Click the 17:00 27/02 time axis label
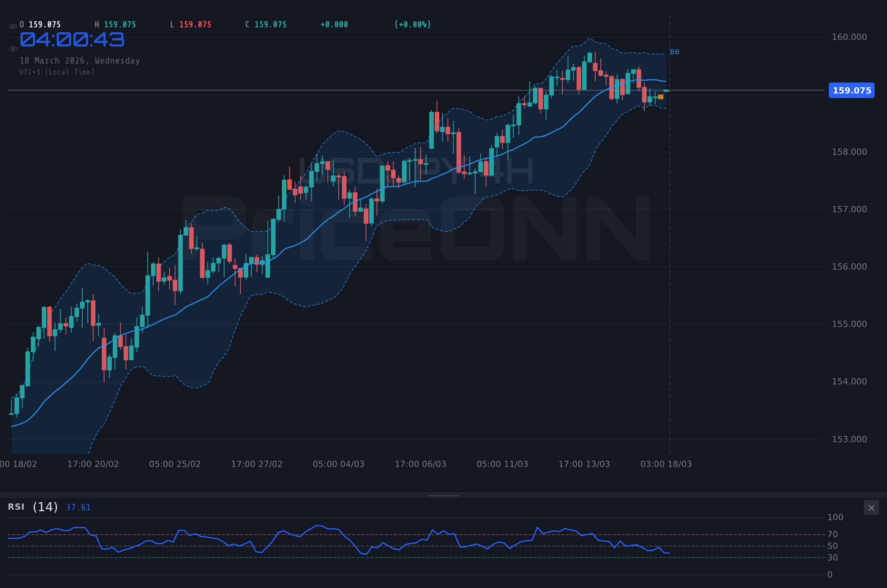Screen dimensions: 887x588 [257, 464]
